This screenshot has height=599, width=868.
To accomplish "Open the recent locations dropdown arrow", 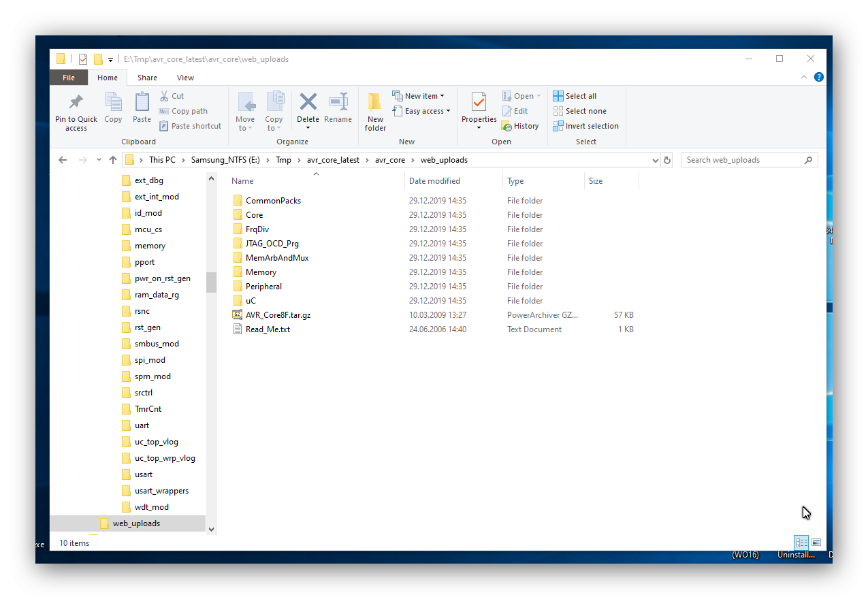I will point(99,160).
